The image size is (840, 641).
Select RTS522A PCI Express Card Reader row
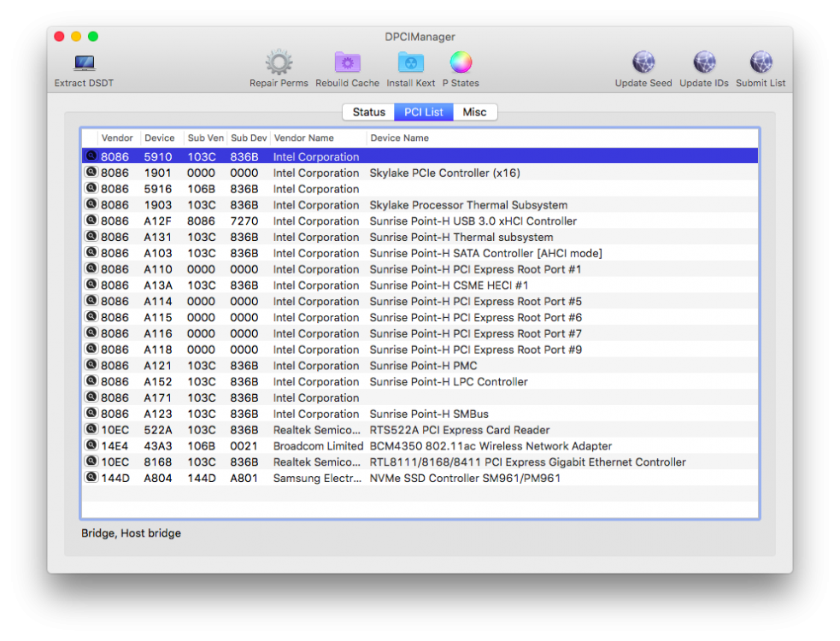(x=420, y=430)
